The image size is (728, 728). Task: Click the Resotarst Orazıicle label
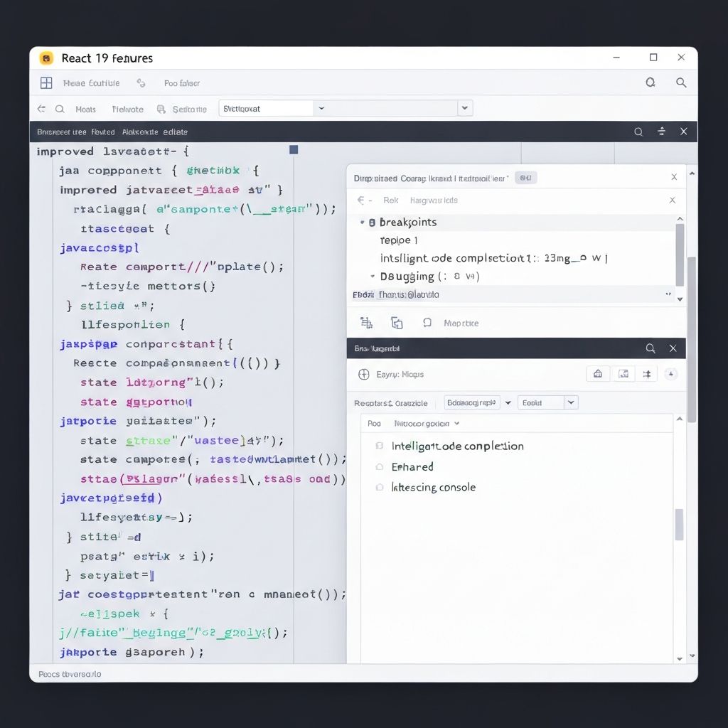pos(390,403)
